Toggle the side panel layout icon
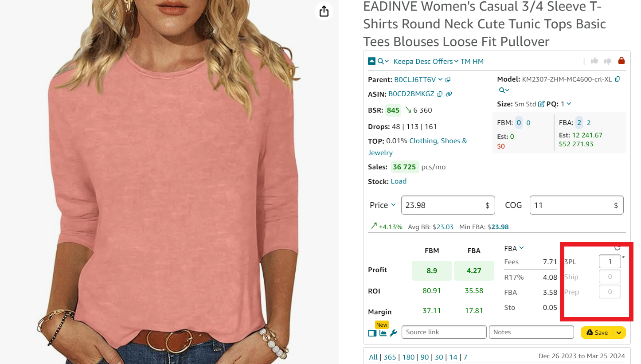Screen dimensions: 641x364 372,333
